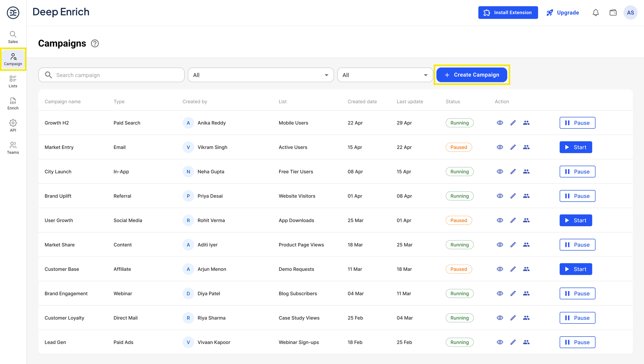644x364 pixels.
Task: Click the Paused status of Market Entry
Action: click(459, 147)
